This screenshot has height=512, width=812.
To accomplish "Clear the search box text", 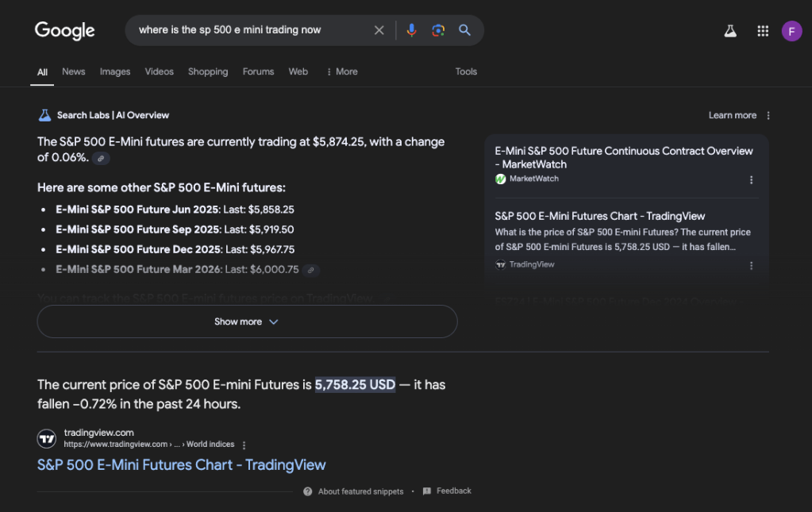I will [379, 30].
